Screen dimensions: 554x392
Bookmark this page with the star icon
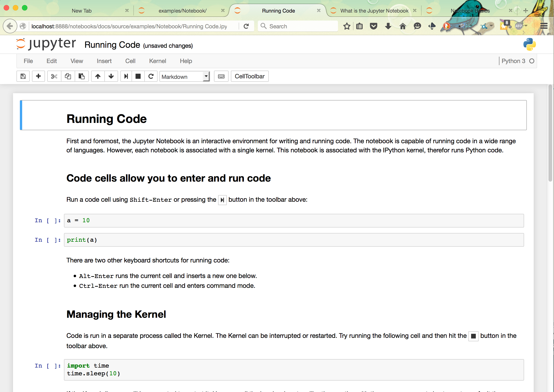(x=347, y=26)
